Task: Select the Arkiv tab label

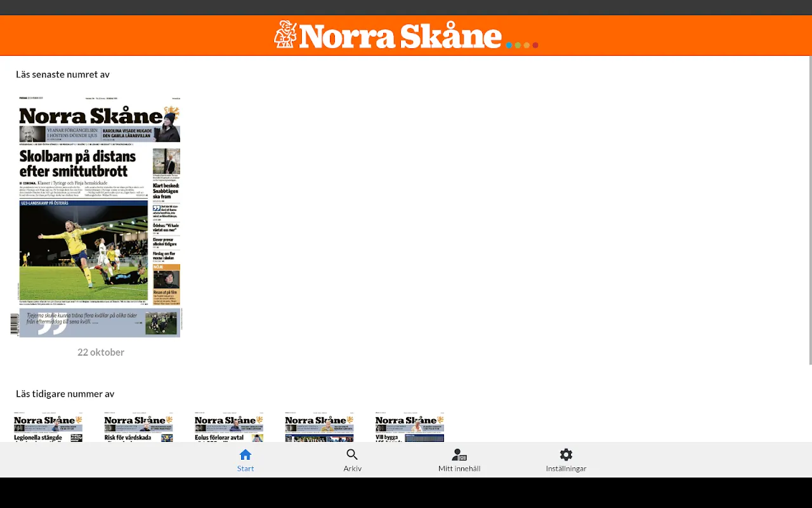Action: (352, 469)
